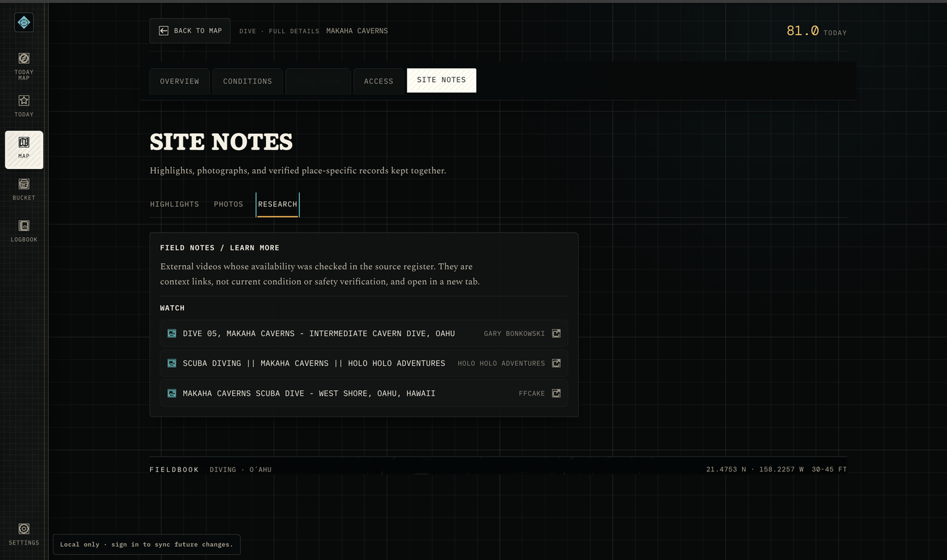
Task: Open the Photos sub-tab
Action: pos(229,204)
